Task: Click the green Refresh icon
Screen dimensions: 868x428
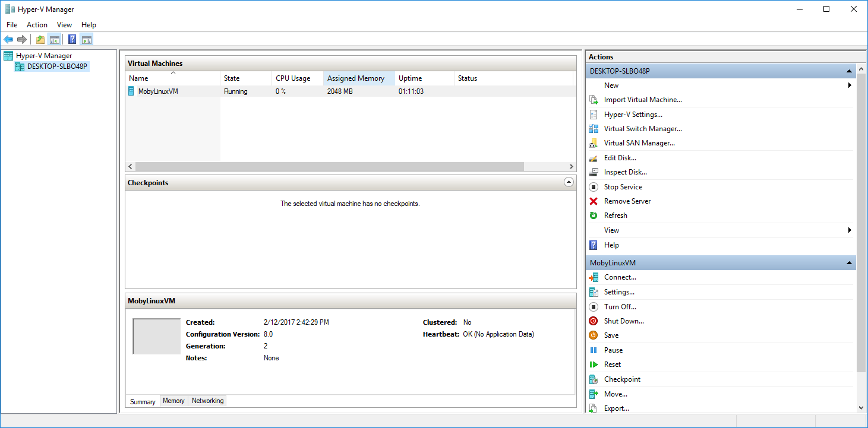Action: coord(593,215)
